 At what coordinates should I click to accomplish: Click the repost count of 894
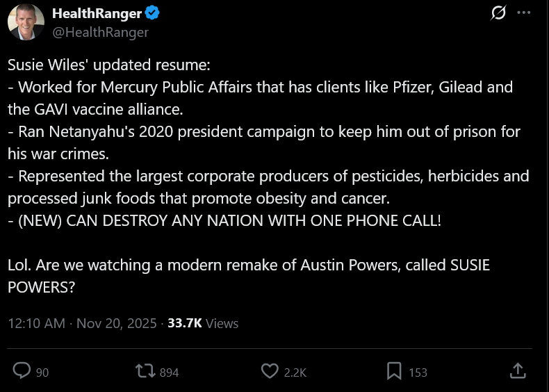coord(169,373)
